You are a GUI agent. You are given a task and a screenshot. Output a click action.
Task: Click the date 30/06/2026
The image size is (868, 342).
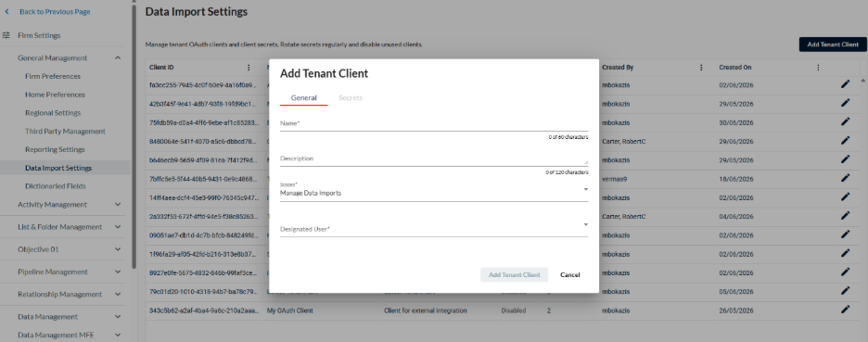tap(736, 122)
